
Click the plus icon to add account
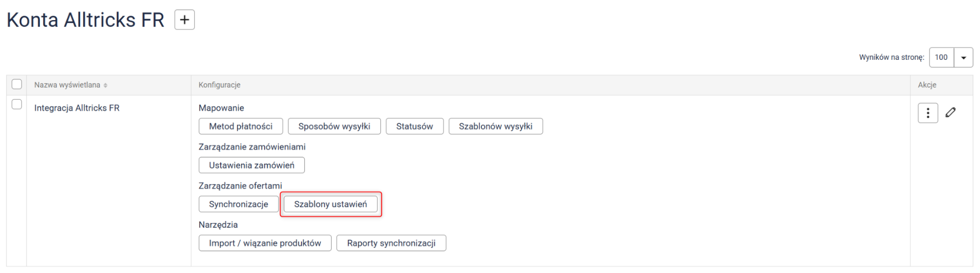point(184,20)
